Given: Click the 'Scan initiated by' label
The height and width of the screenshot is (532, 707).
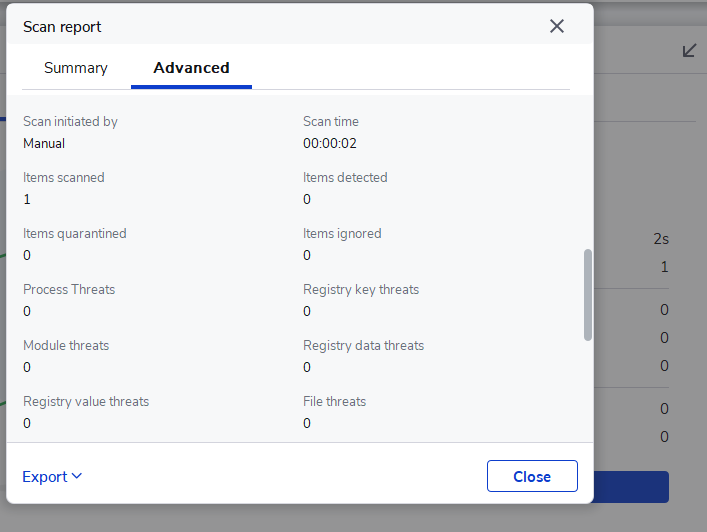Looking at the screenshot, I should (70, 121).
